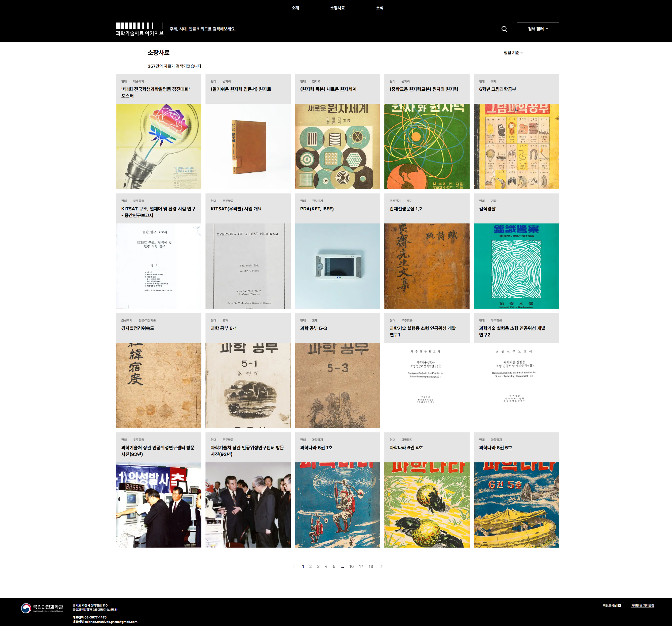672x626 pixels.
Task: Click Gwacheon National Science Museum footer logo
Action: click(x=42, y=608)
